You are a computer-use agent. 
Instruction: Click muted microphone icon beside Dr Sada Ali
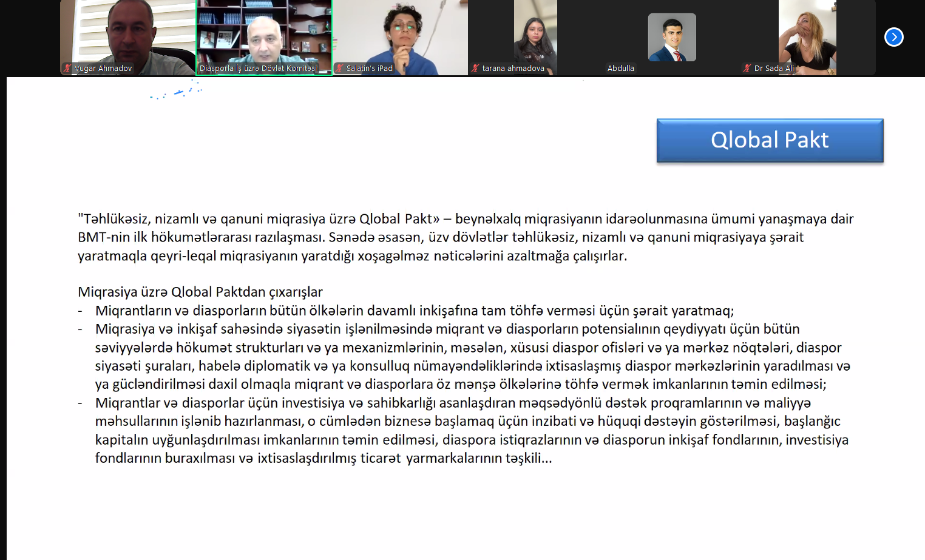(x=747, y=69)
